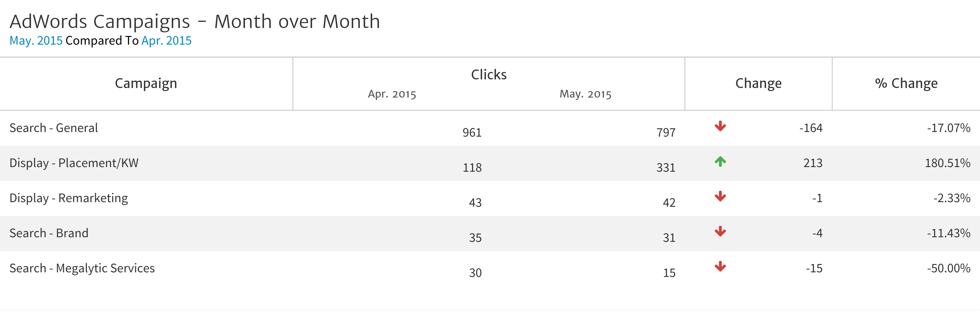Screen dimensions: 980x312
Task: Click the AdWords Campaigns widget title
Action: [x=194, y=22]
